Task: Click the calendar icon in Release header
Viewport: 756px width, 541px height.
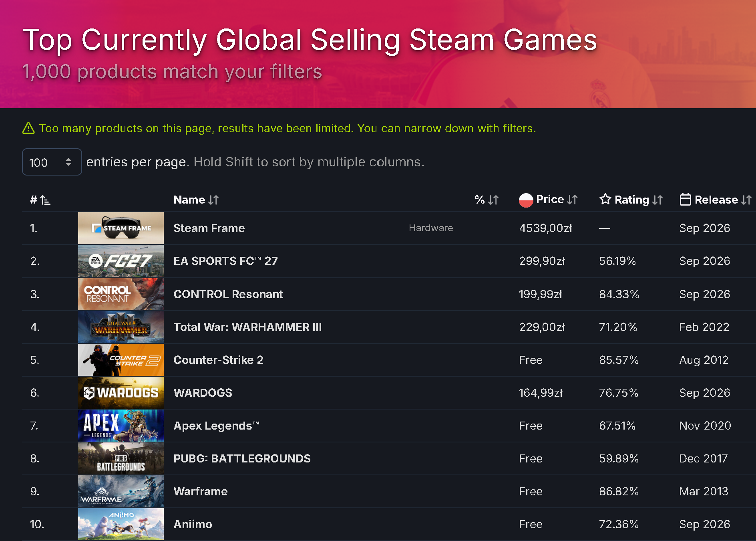Action: click(x=685, y=199)
